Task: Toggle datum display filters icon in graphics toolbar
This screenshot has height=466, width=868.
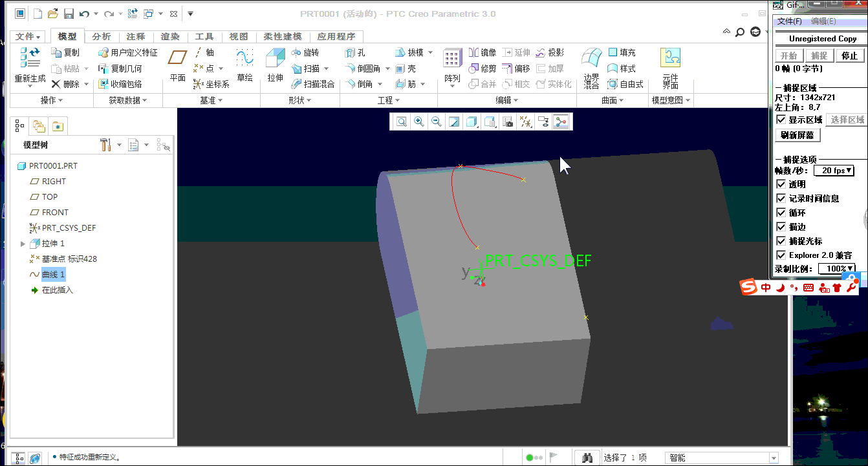Action: point(526,122)
